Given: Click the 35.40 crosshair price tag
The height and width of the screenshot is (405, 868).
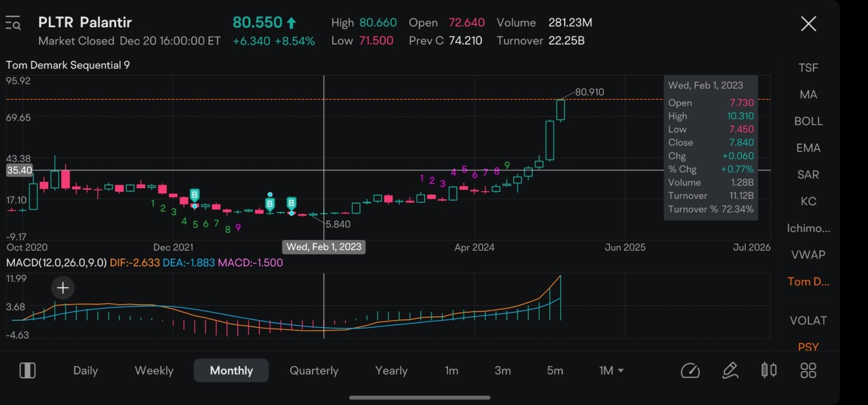Looking at the screenshot, I should pos(20,170).
